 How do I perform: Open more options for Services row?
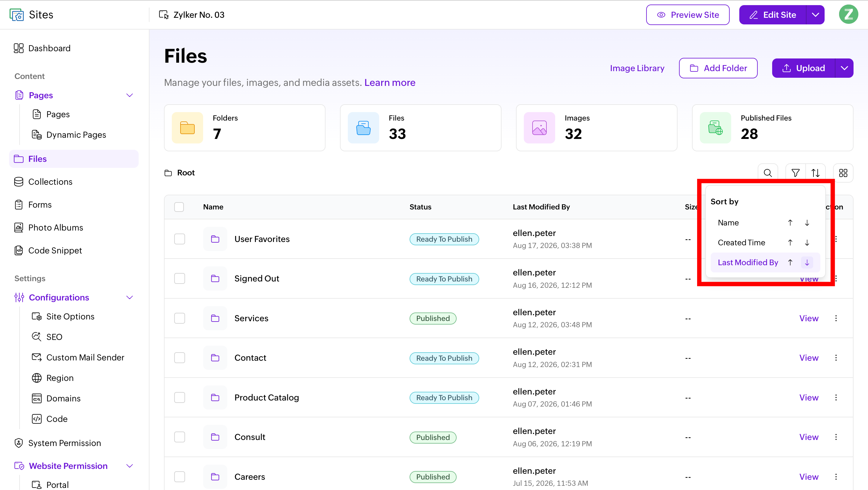tap(836, 318)
